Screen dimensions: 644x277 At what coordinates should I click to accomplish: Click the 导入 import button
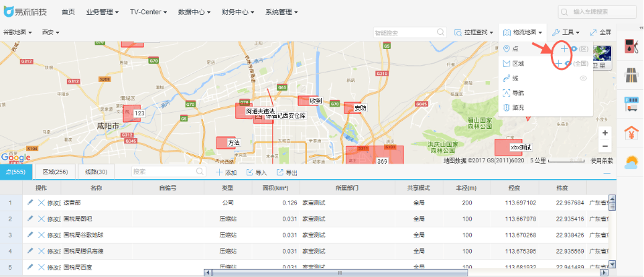pos(257,172)
